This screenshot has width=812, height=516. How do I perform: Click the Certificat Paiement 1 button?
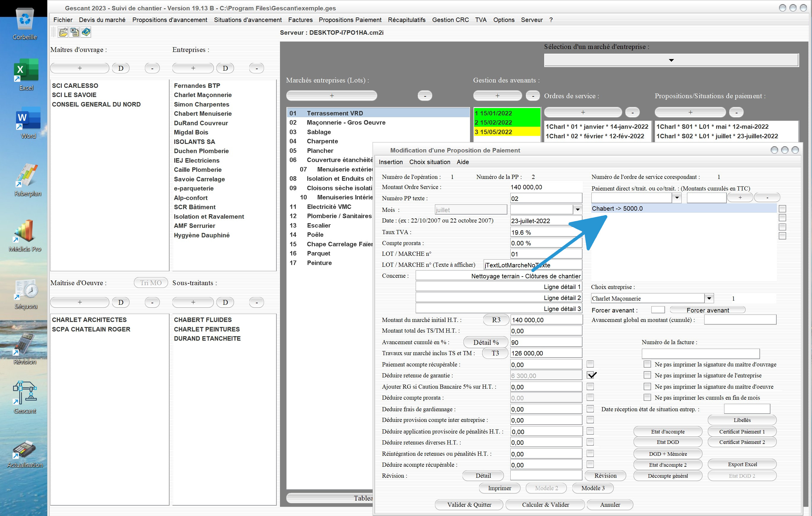(742, 431)
